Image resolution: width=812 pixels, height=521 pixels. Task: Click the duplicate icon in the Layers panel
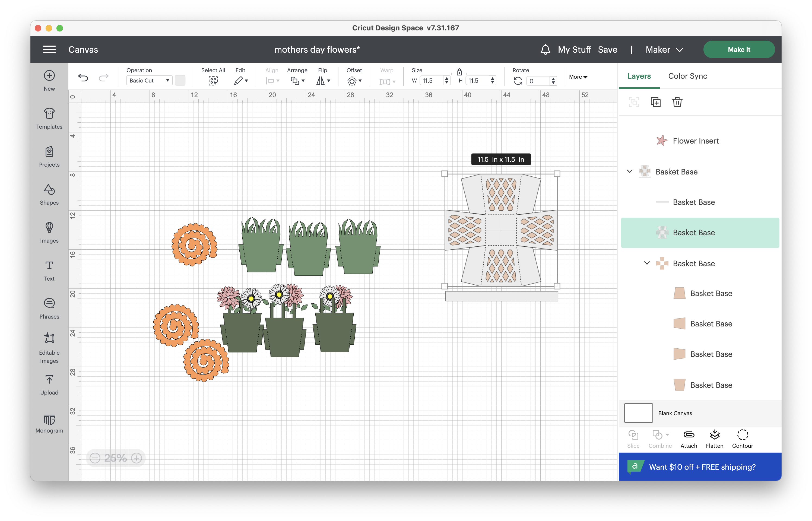(x=656, y=102)
